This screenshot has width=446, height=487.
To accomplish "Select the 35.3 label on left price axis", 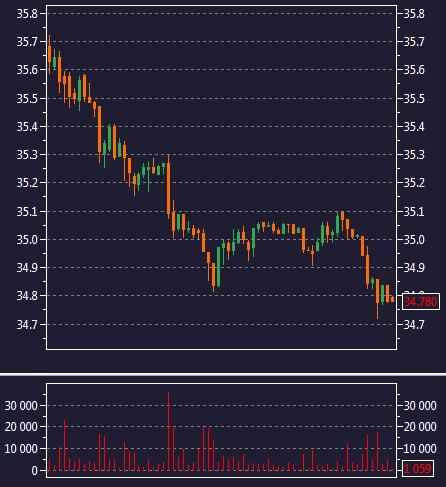I will tap(27, 155).
